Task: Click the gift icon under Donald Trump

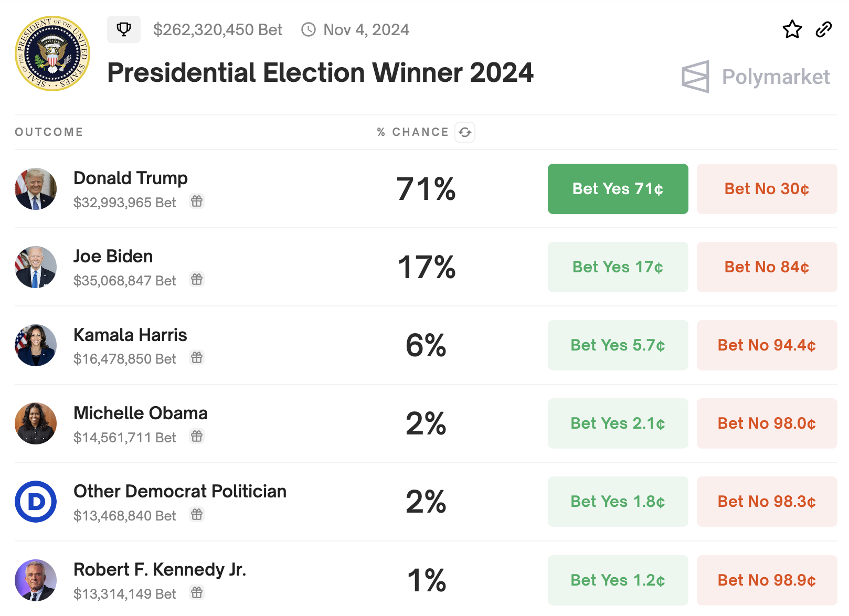Action: point(197,201)
